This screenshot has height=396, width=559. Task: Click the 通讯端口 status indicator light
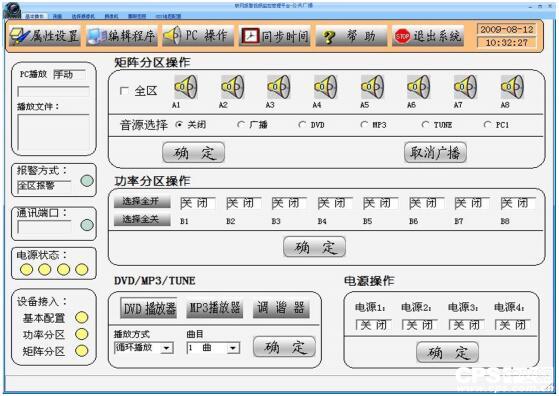point(87,225)
